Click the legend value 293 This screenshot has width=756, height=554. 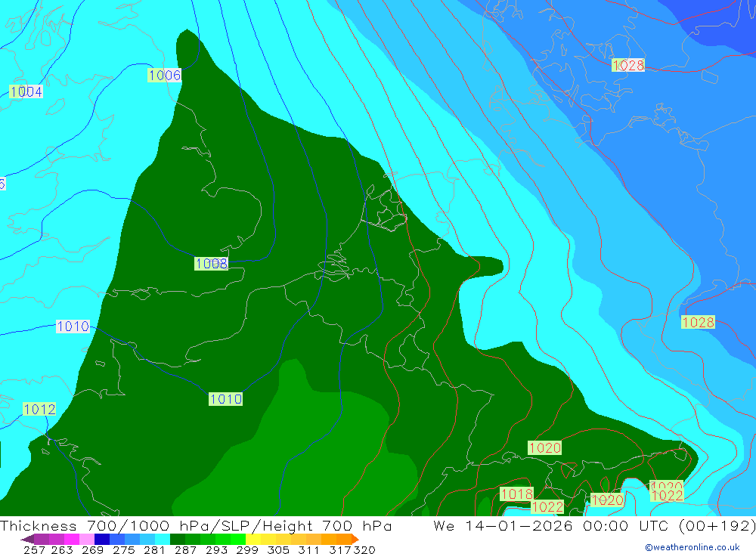coord(216,550)
